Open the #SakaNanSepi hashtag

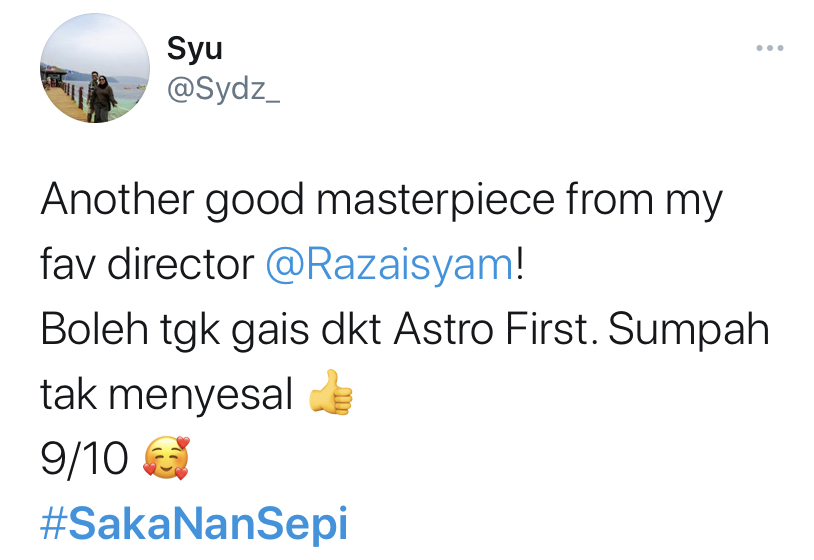[194, 523]
